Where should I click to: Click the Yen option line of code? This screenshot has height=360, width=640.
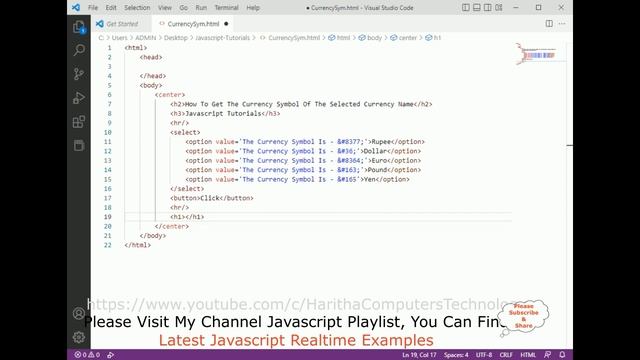(x=297, y=179)
